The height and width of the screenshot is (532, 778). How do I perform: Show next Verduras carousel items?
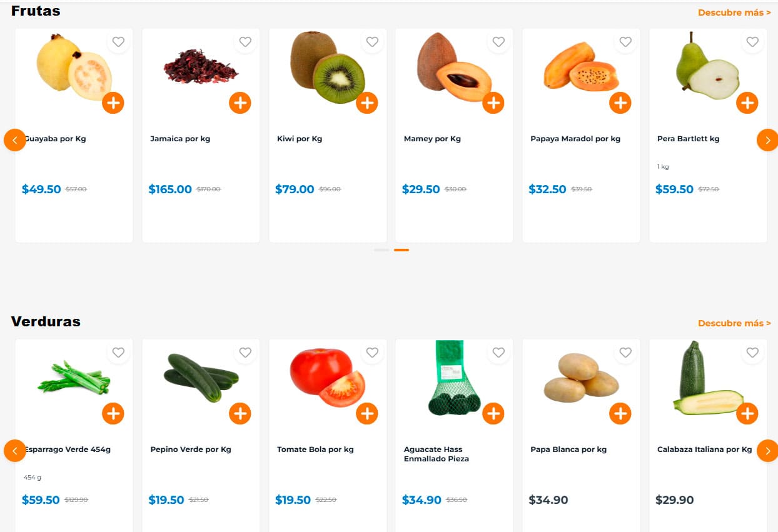point(767,451)
